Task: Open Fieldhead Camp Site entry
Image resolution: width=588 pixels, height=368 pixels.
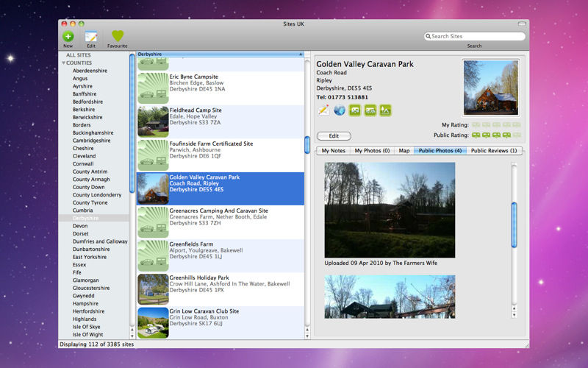Action: coord(220,121)
